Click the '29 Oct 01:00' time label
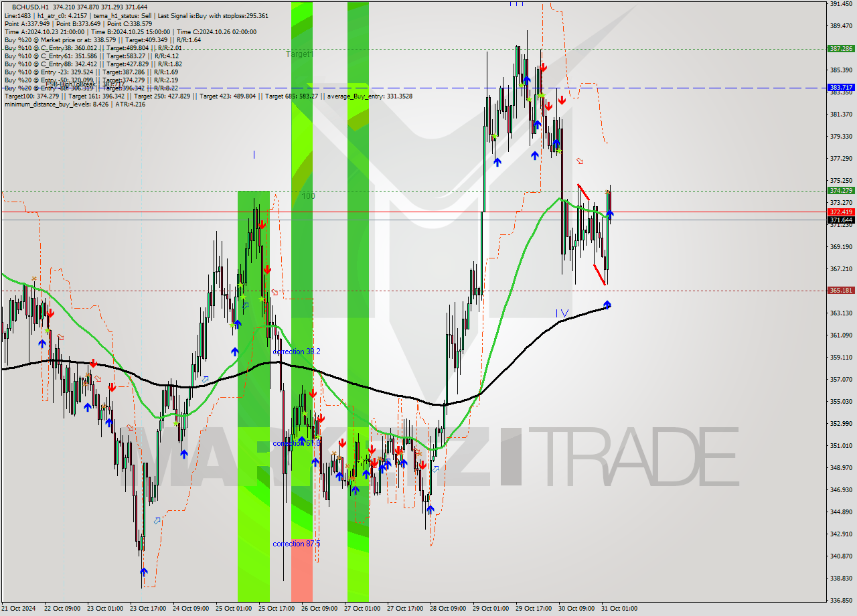Screen dimensions: 857x616 pyautogui.click(x=491, y=609)
